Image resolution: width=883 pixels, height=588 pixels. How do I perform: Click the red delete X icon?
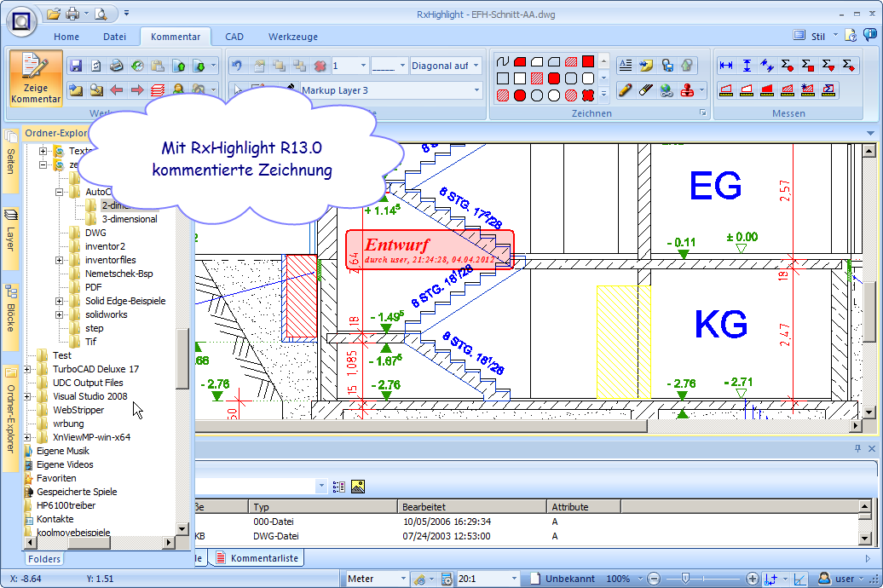click(x=320, y=66)
